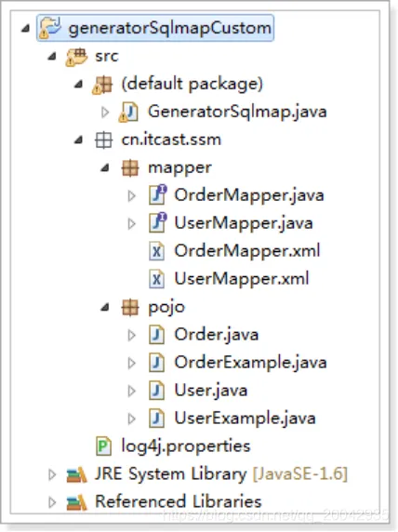
Task: Expand the OrderExample.java node
Action: (131, 363)
